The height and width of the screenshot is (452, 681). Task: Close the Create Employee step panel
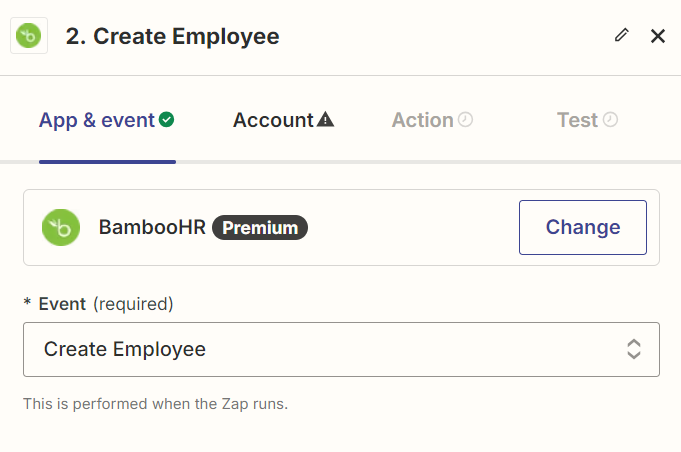coord(658,36)
